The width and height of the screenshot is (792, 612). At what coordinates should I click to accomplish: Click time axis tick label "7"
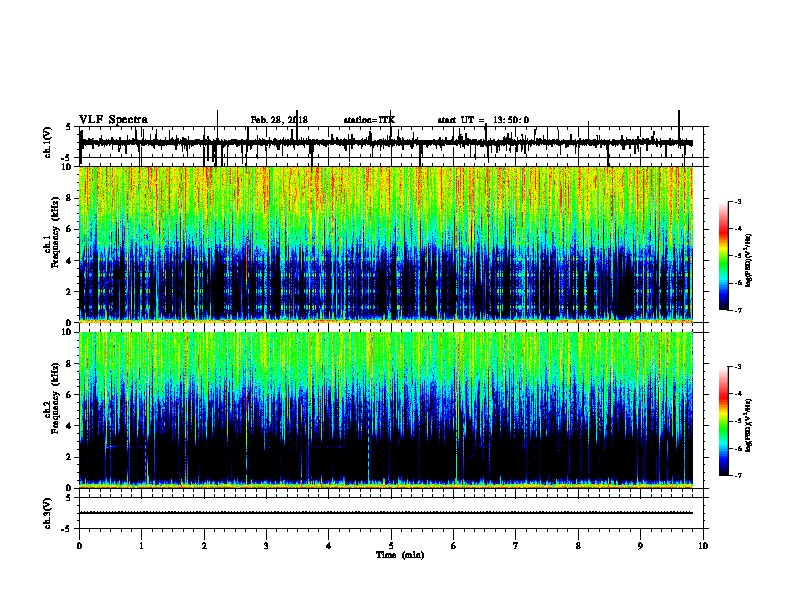click(x=516, y=546)
